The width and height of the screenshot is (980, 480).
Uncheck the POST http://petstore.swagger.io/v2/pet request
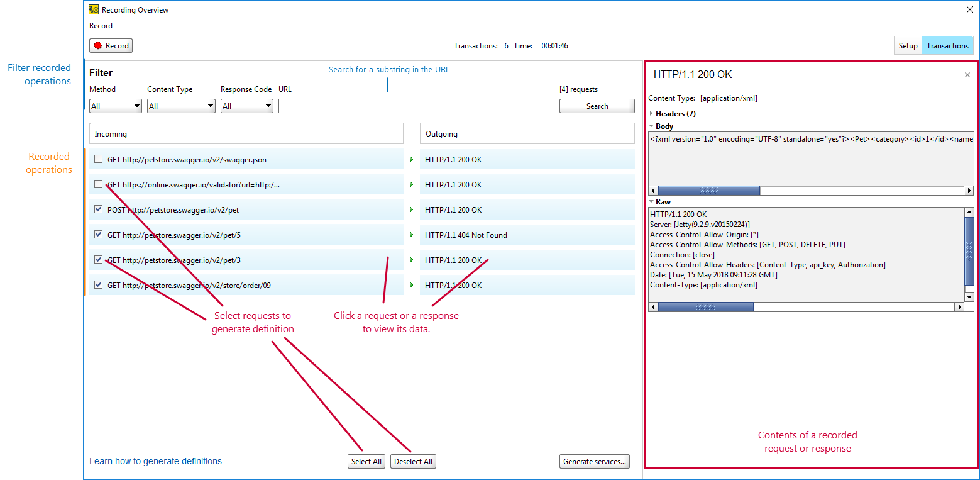pyautogui.click(x=98, y=209)
